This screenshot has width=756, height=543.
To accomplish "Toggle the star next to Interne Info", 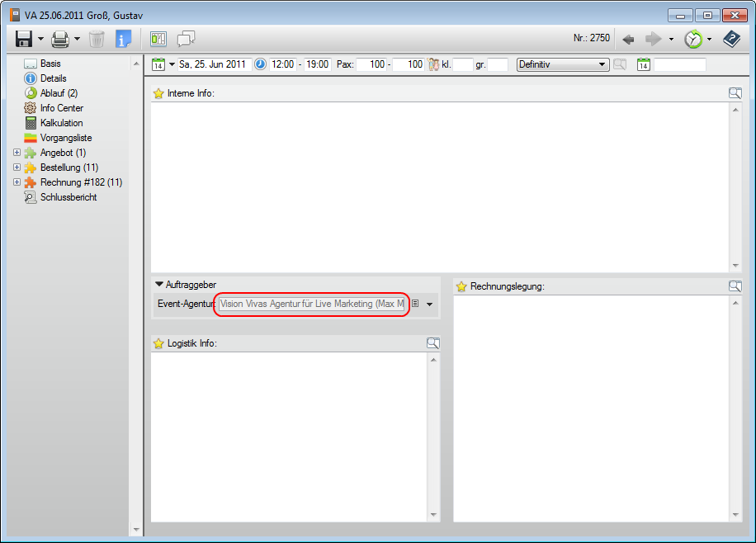I will click(x=158, y=93).
